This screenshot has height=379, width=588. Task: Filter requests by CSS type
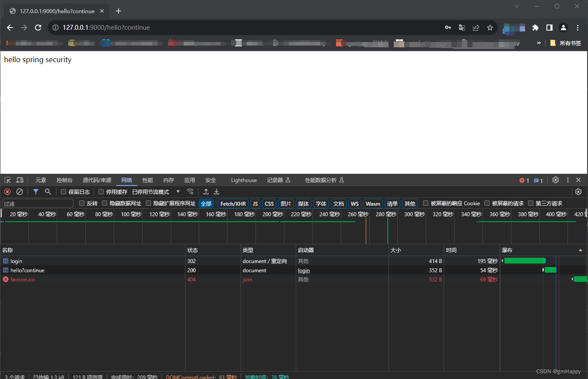(x=269, y=204)
